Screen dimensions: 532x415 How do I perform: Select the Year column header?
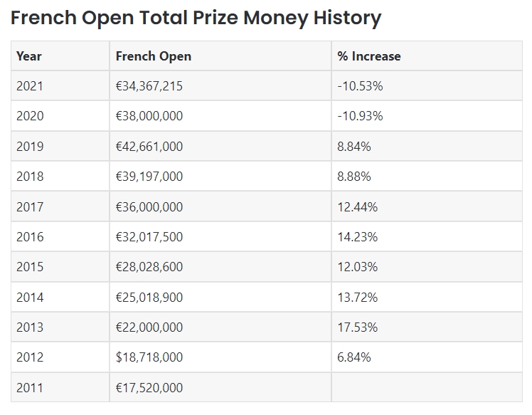[29, 56]
